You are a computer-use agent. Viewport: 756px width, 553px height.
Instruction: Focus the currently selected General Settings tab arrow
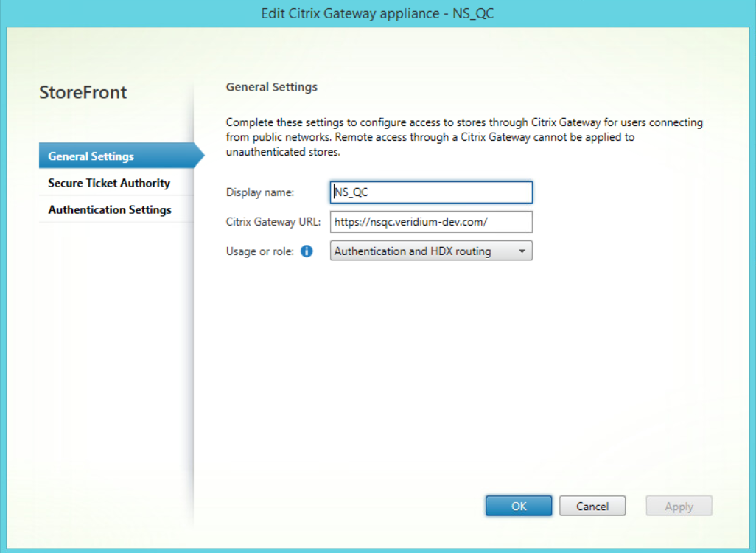click(199, 156)
